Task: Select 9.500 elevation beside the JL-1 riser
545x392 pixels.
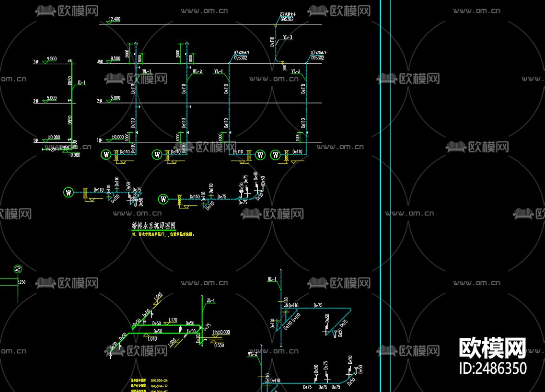Action: tap(51, 59)
